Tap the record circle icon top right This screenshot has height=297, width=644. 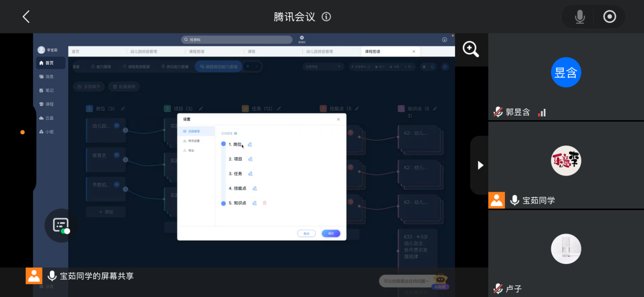(609, 17)
